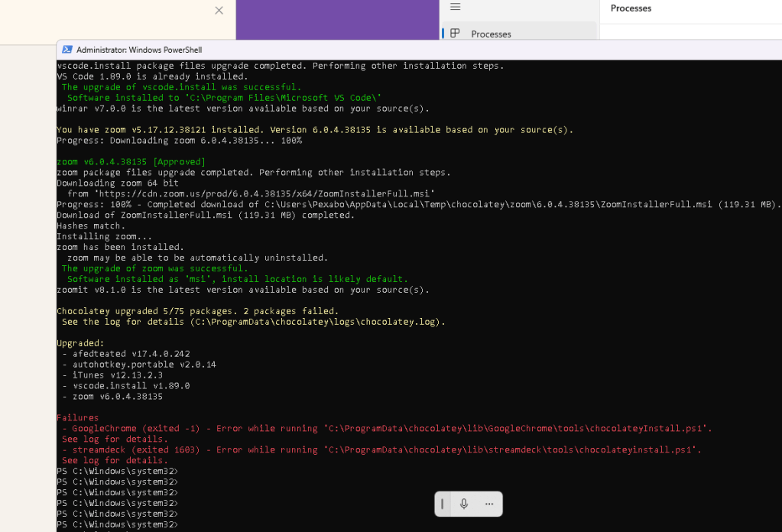Click the Administrator: Windows PowerShell window title
This screenshot has height=532, width=782.
pyautogui.click(x=139, y=50)
